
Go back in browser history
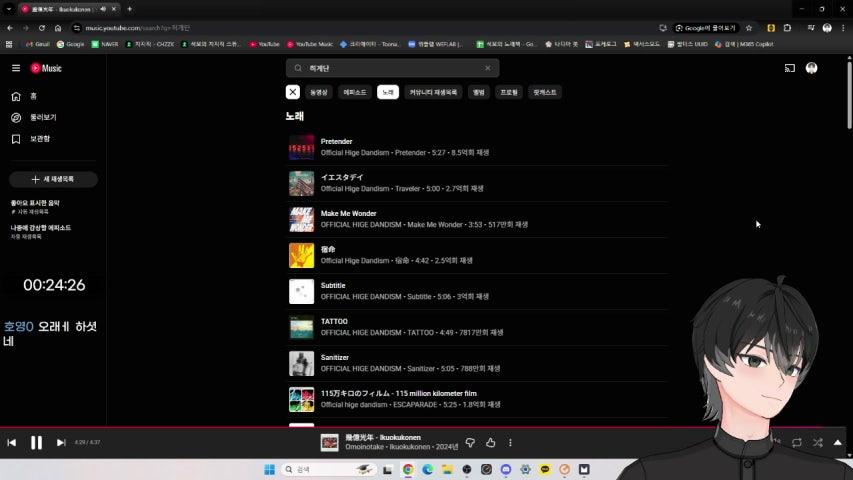pyautogui.click(x=10, y=28)
